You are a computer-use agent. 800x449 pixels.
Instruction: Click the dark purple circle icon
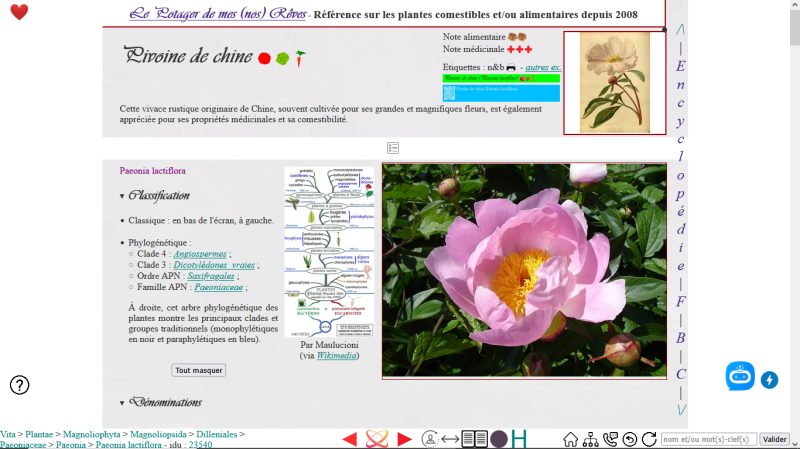tap(499, 439)
